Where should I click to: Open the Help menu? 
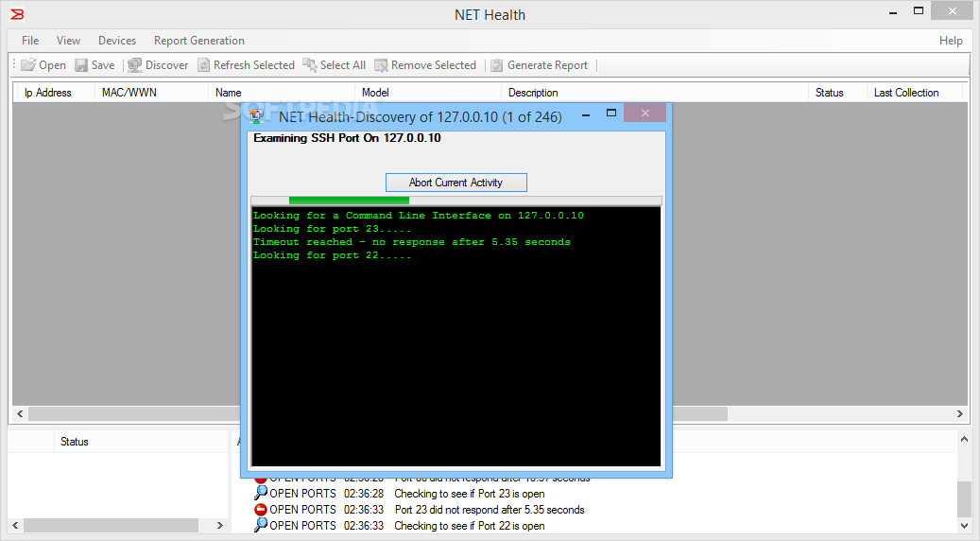point(951,41)
